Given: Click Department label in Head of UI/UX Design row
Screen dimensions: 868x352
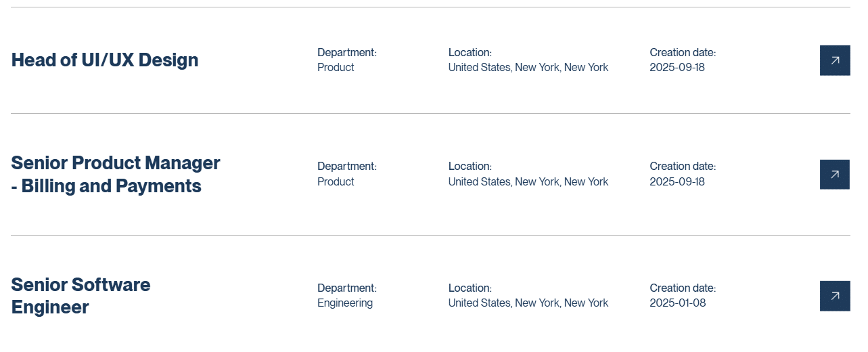Looking at the screenshot, I should pyautogui.click(x=346, y=53).
